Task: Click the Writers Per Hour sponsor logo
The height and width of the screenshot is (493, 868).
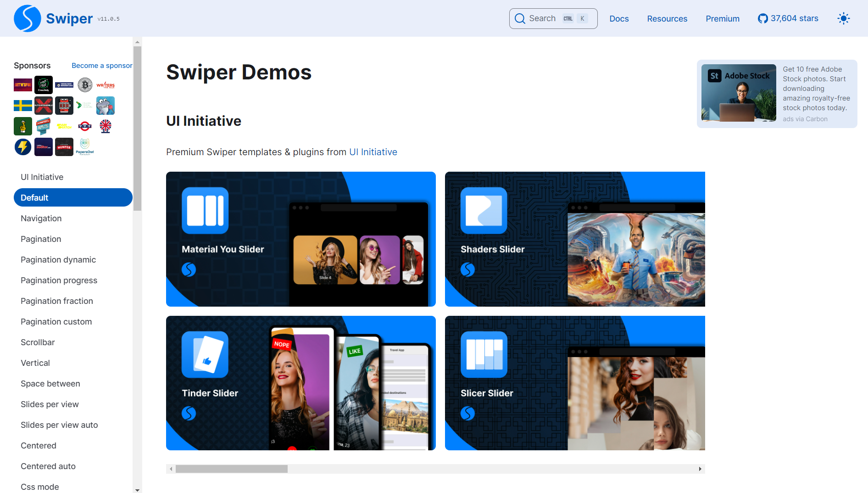Action: pos(105,85)
